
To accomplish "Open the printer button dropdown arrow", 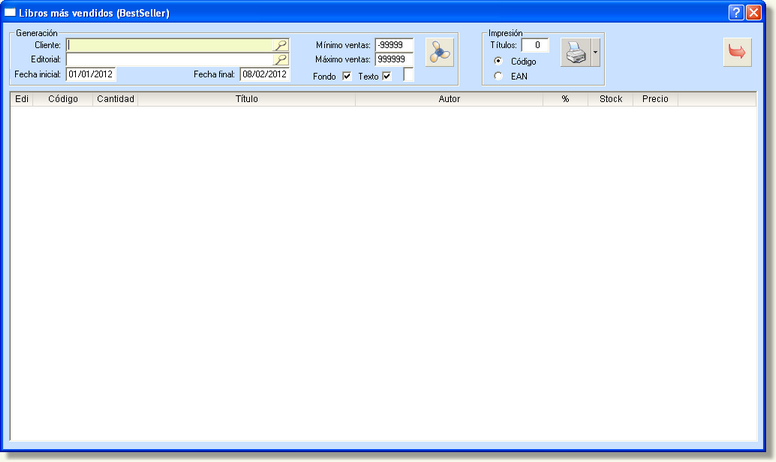I will tap(595, 52).
